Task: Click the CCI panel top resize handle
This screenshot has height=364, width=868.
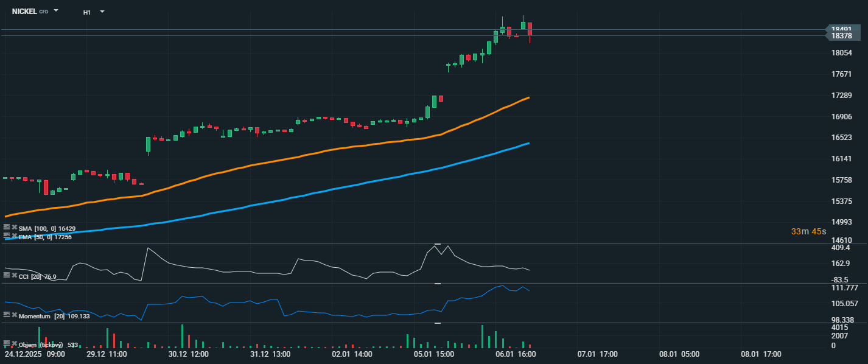Action: point(437,244)
